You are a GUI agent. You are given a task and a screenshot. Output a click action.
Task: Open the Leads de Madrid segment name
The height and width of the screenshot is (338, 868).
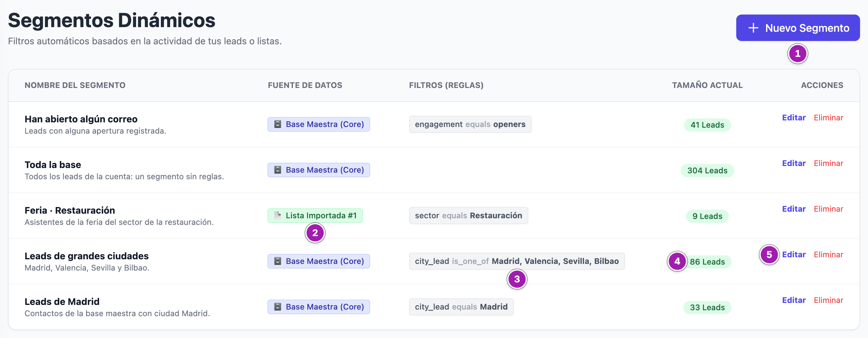click(x=62, y=302)
